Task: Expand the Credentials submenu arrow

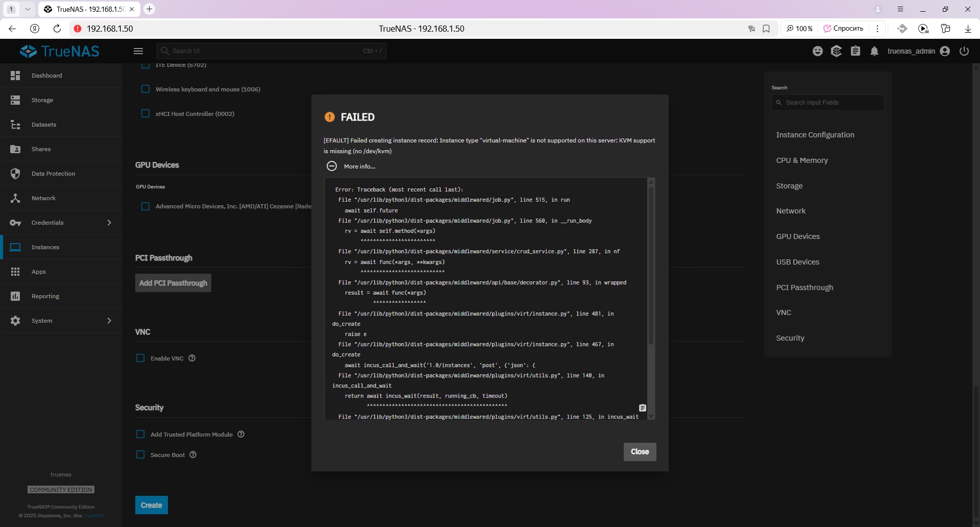Action: tap(109, 223)
